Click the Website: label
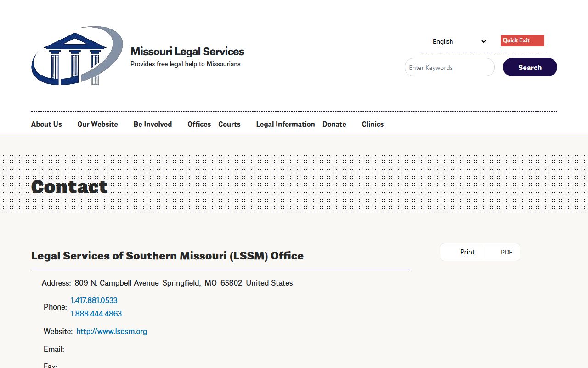Image resolution: width=588 pixels, height=368 pixels. tap(58, 331)
